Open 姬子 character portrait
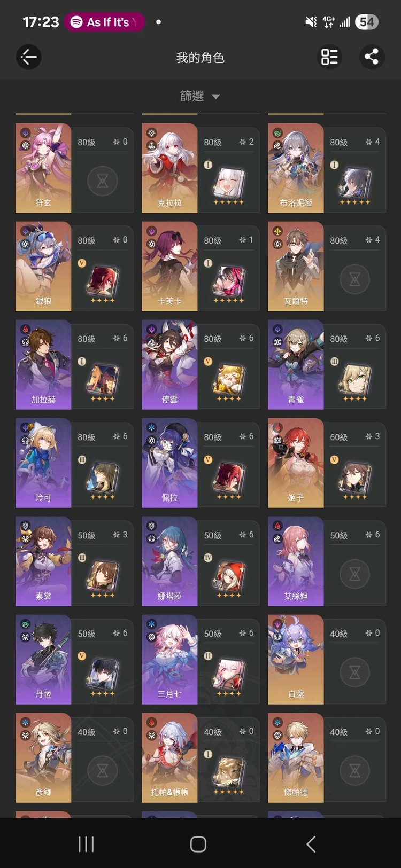Viewport: 401px width, 868px height. point(296,463)
